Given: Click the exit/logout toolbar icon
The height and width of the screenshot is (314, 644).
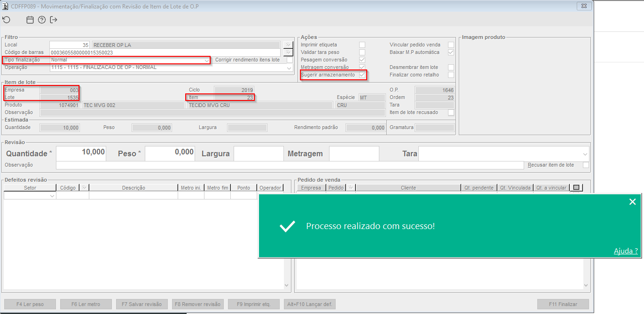Looking at the screenshot, I should [x=54, y=20].
